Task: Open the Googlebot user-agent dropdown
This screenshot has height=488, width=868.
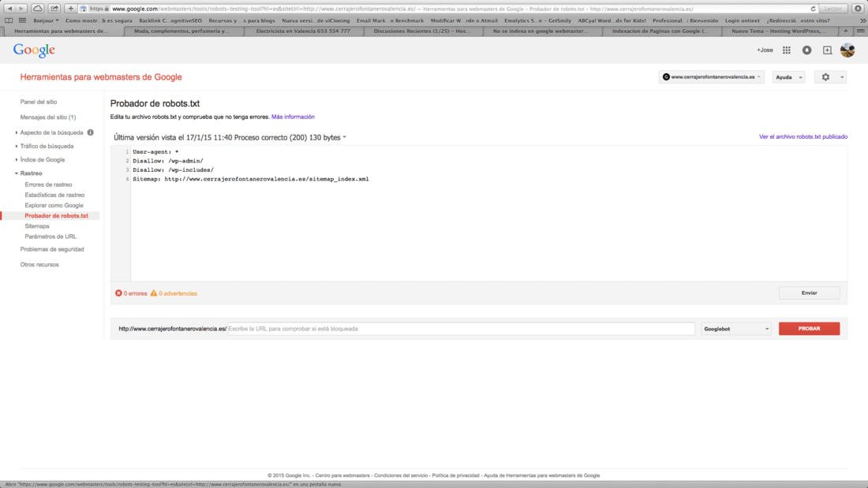Action: [735, 329]
